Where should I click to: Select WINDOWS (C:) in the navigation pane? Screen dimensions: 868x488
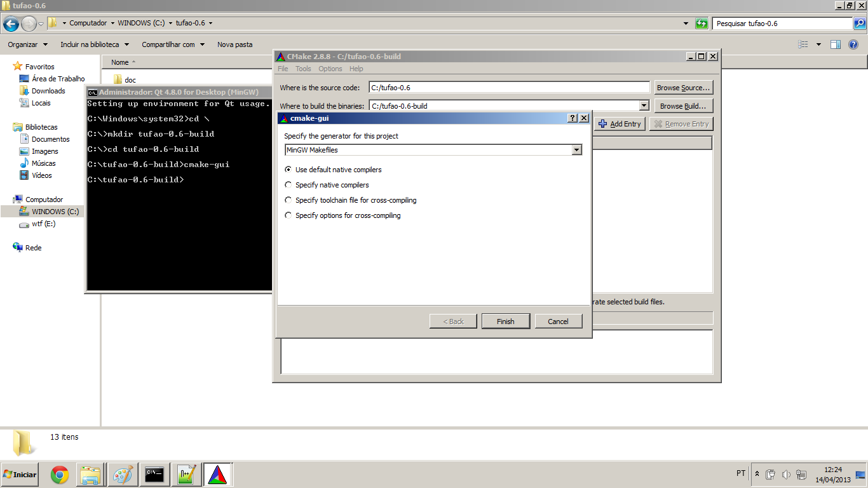click(55, 212)
